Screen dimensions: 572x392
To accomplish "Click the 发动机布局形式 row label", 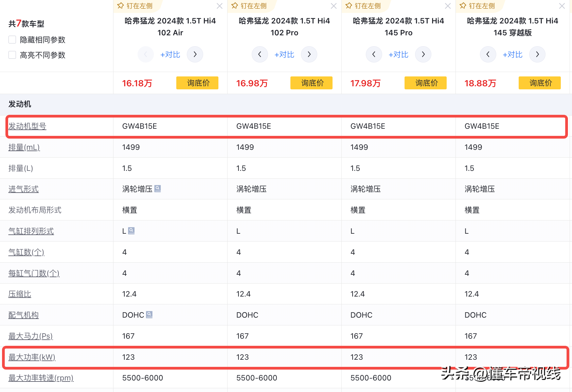I will click(x=35, y=210).
